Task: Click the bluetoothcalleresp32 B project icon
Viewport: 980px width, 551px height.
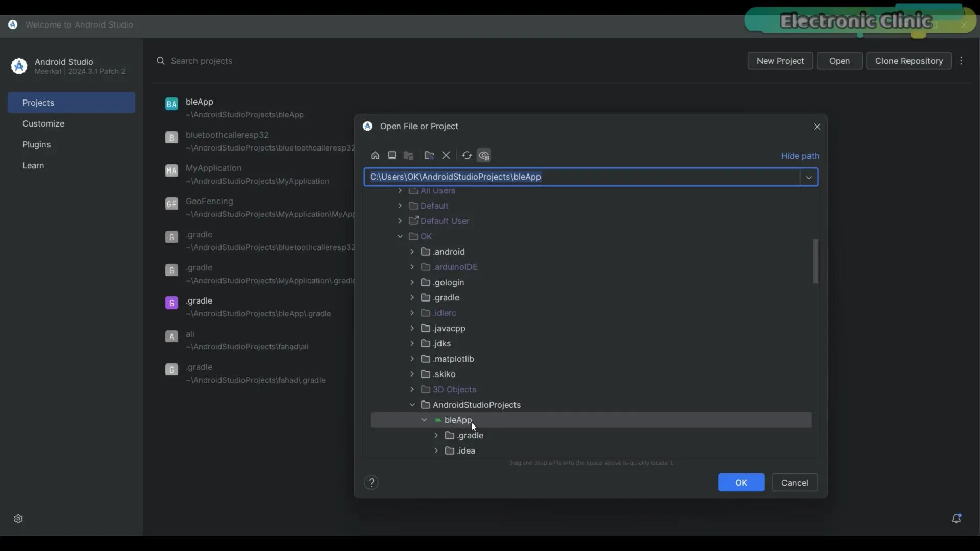Action: point(171,137)
